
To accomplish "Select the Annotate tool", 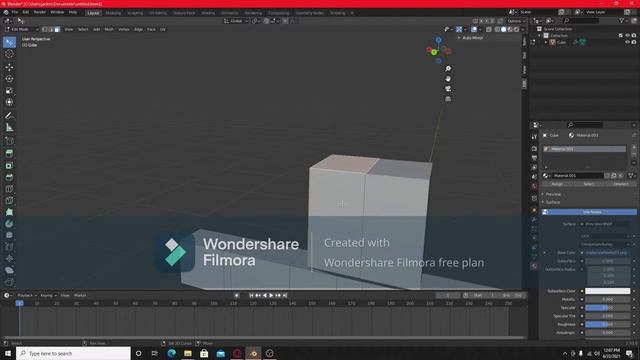I will tap(9, 116).
